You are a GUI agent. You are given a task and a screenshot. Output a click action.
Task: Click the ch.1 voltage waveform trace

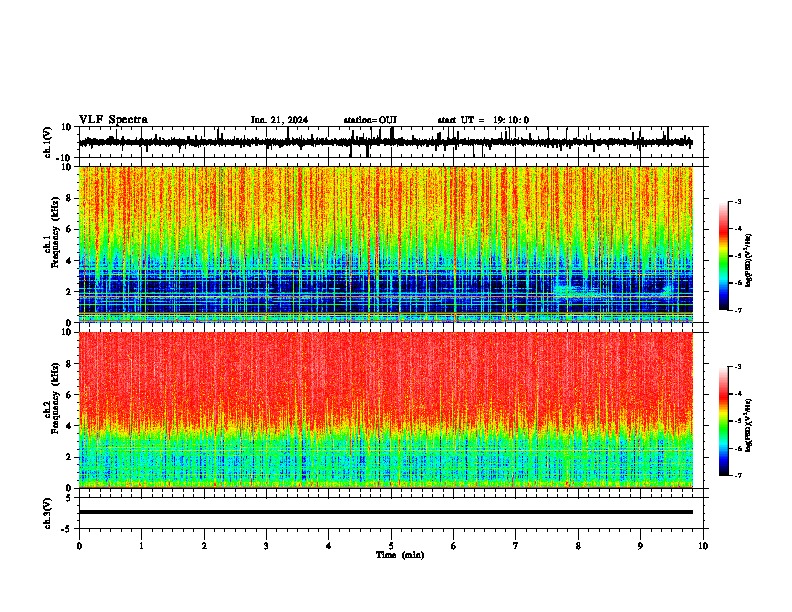pyautogui.click(x=385, y=142)
